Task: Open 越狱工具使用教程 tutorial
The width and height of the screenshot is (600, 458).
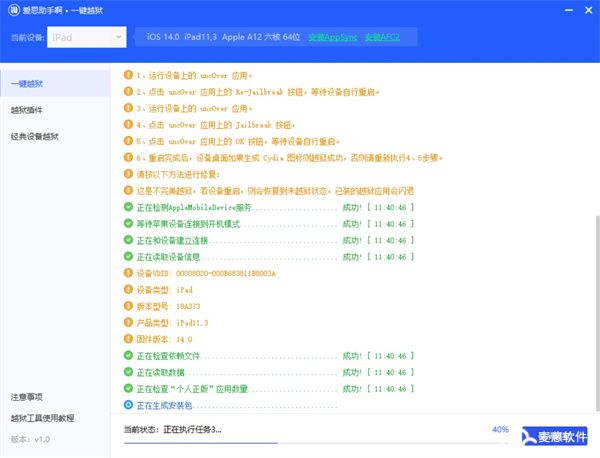Action: click(42, 418)
